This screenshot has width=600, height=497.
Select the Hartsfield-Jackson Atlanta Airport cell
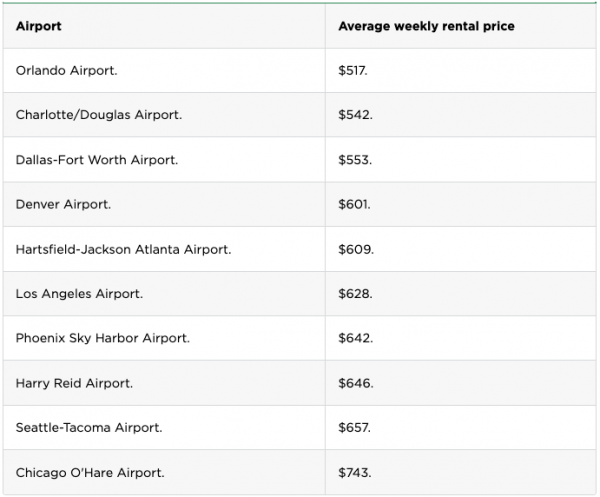[123, 249]
